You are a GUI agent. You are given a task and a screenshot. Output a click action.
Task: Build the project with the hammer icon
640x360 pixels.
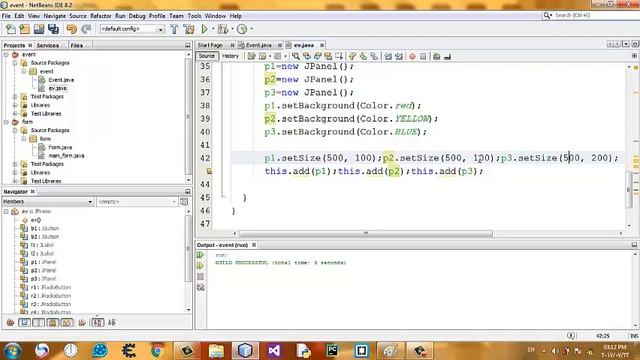[174, 29]
